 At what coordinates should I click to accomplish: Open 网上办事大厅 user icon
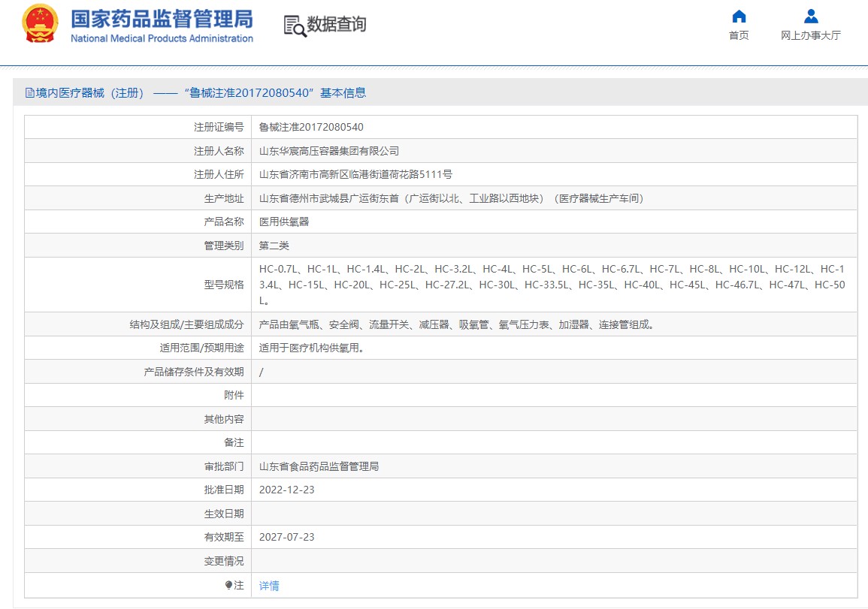click(x=811, y=16)
